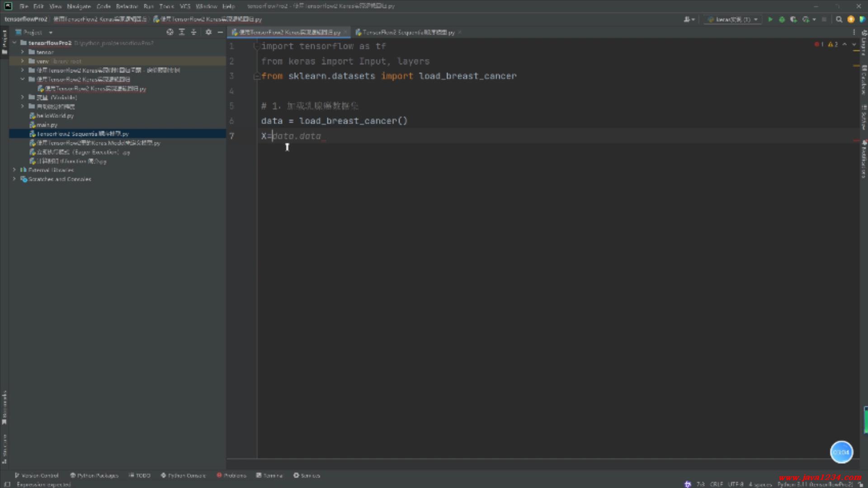Switch to the TensorFlow2 Sequential editor tab
Image resolution: width=868 pixels, height=488 pixels.
(x=405, y=33)
